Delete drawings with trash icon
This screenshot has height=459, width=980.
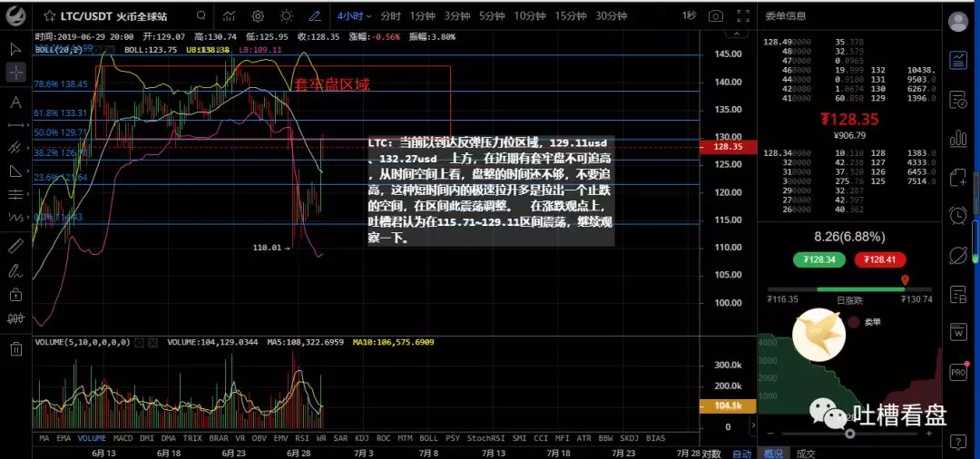pyautogui.click(x=15, y=348)
